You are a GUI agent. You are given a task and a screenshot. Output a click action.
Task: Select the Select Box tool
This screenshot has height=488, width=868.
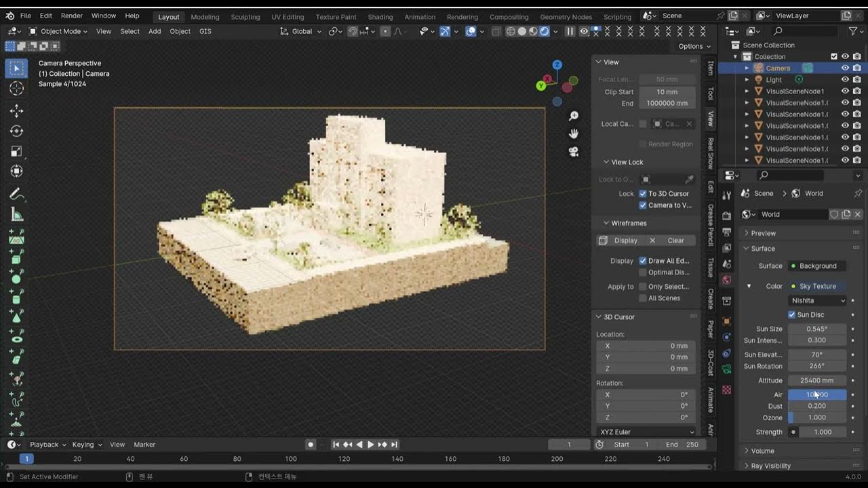pos(16,68)
